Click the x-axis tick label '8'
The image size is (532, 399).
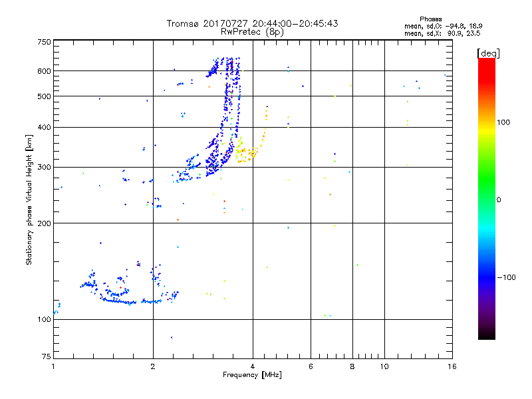[x=352, y=366]
